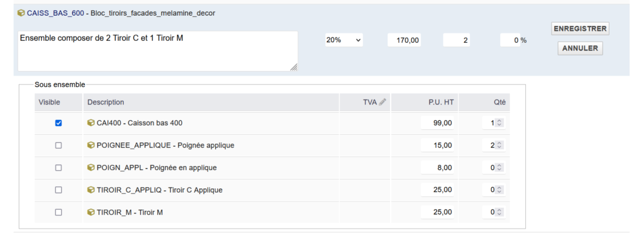Open the CAISS_BAS_600 product link

click(x=55, y=13)
